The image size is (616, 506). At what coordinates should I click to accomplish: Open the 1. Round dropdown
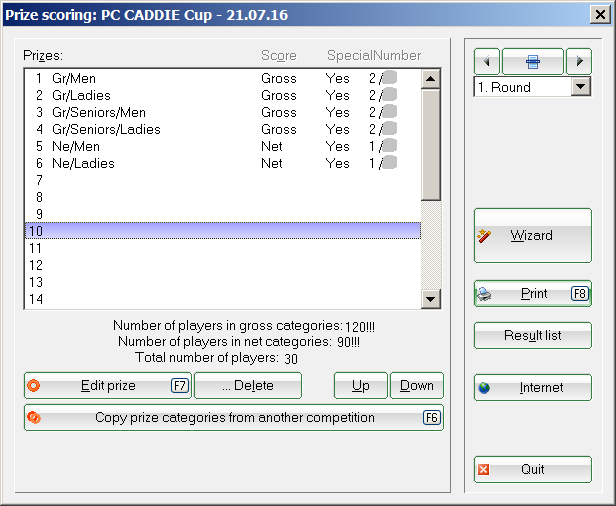[x=581, y=87]
